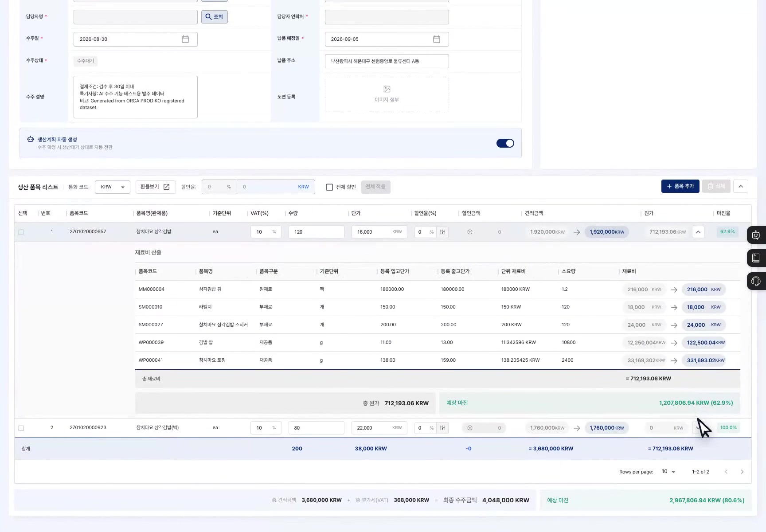Click the 2,967,806.94 KRW (80.6%) margin total

click(707, 500)
